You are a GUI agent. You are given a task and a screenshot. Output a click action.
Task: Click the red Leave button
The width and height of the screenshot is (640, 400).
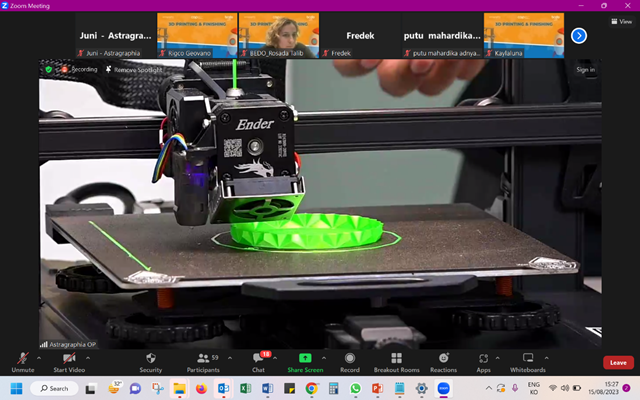click(x=618, y=362)
